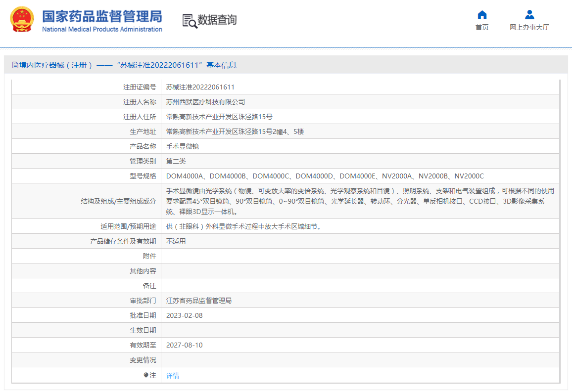
Task: Click the 管理类别 row label
Action: tap(143, 161)
